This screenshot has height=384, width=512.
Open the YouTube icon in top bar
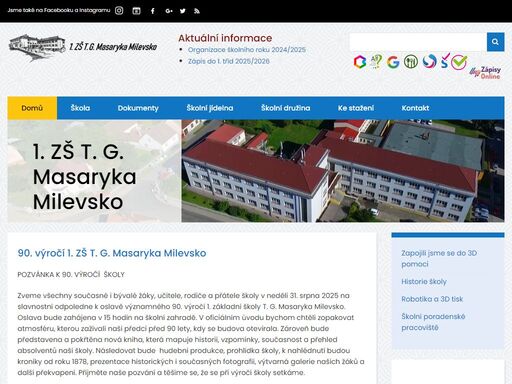(x=136, y=11)
